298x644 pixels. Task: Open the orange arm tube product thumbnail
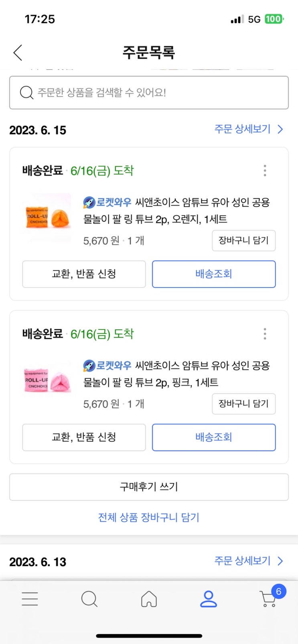click(48, 217)
